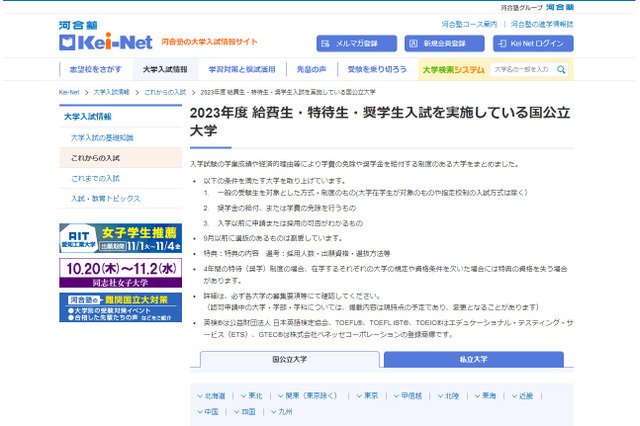Image resolution: width=640 pixels, height=426 pixels.
Task: Jump to the 東北 region section
Action: pyautogui.click(x=251, y=396)
